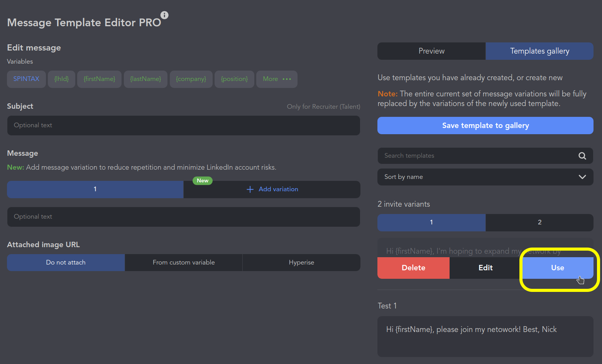Insert the {company} variable chip
Screen dimensions: 602x364
click(x=191, y=79)
